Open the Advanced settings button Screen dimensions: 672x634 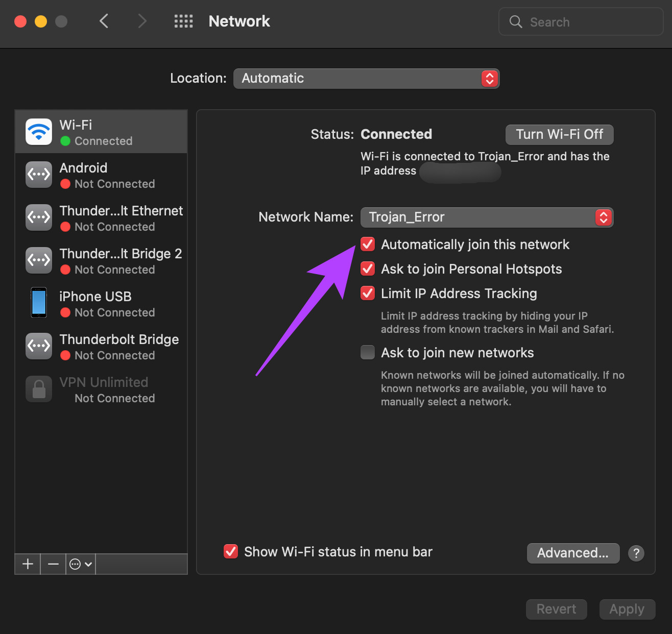point(573,553)
